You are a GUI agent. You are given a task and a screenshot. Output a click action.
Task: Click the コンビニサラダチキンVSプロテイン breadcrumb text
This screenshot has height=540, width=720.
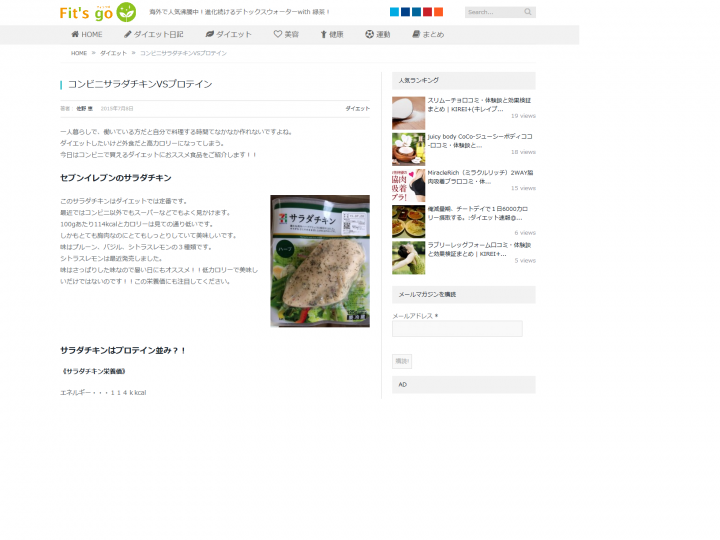(183, 53)
